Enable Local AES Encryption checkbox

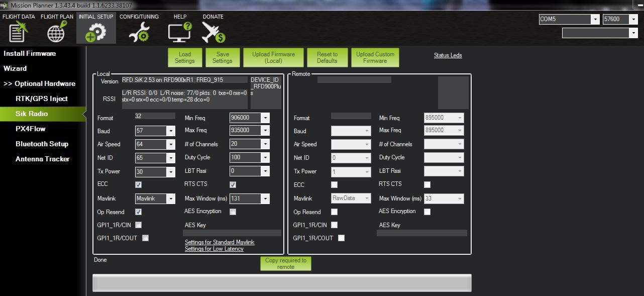pos(233,212)
